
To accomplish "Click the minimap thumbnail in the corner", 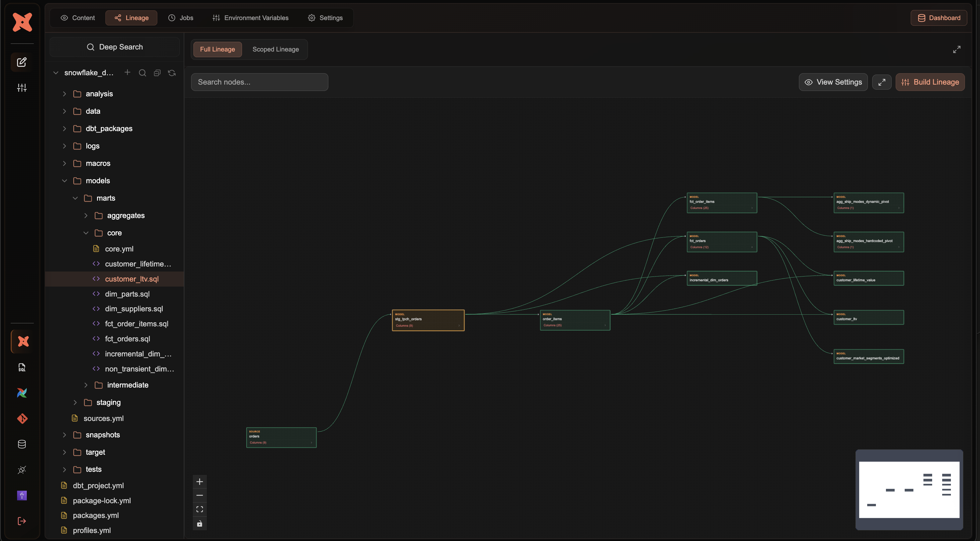I will (x=909, y=490).
